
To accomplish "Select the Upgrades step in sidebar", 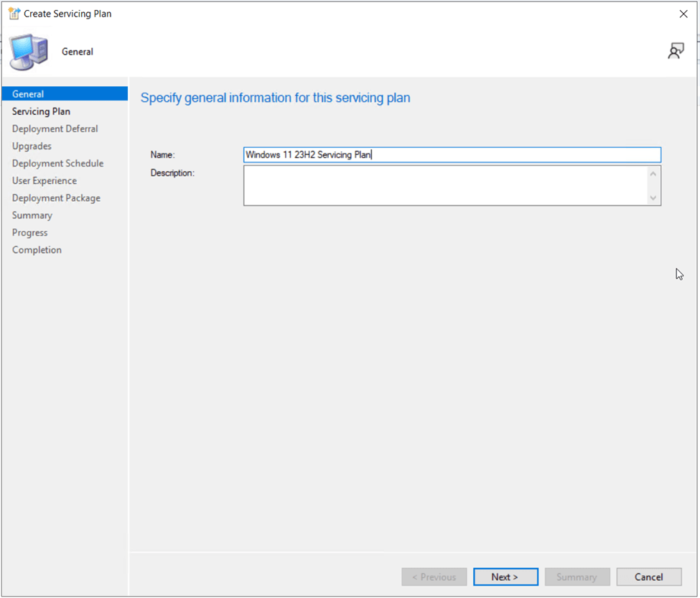I will (32, 146).
